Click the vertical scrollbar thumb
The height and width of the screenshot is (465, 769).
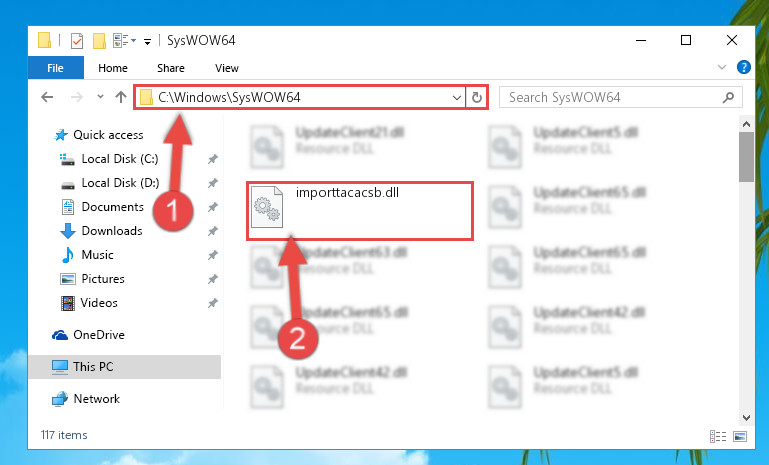(746, 157)
